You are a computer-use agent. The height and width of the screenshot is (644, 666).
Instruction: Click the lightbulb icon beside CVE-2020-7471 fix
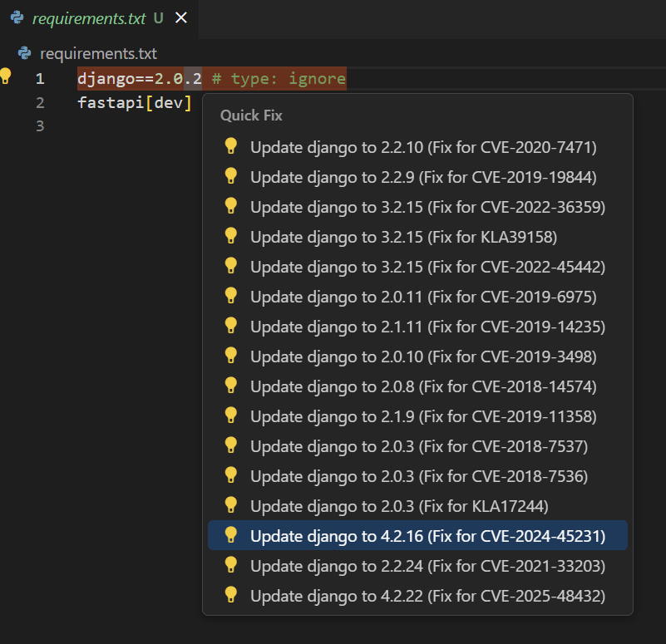click(230, 145)
